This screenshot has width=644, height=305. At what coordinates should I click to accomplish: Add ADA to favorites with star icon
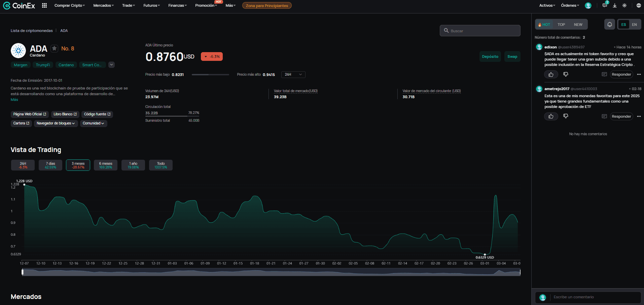coord(54,48)
